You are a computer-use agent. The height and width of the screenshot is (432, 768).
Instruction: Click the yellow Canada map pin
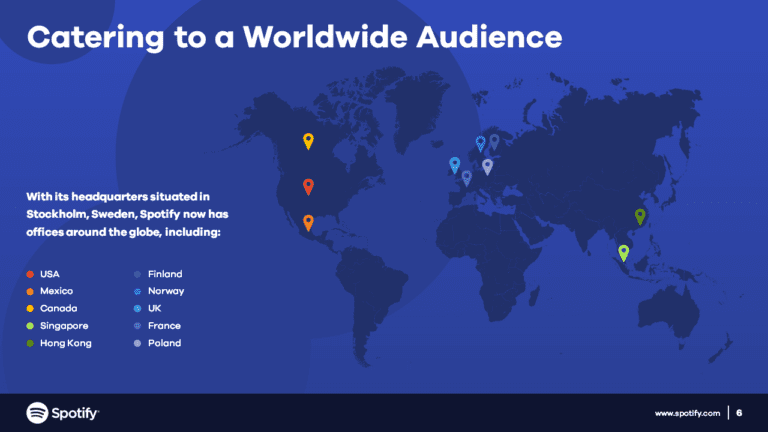coord(308,141)
